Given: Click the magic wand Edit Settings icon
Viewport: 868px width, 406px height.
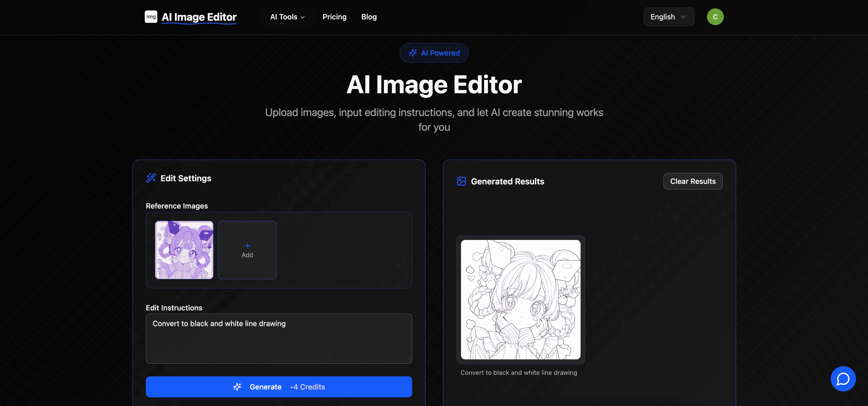Looking at the screenshot, I should 151,178.
